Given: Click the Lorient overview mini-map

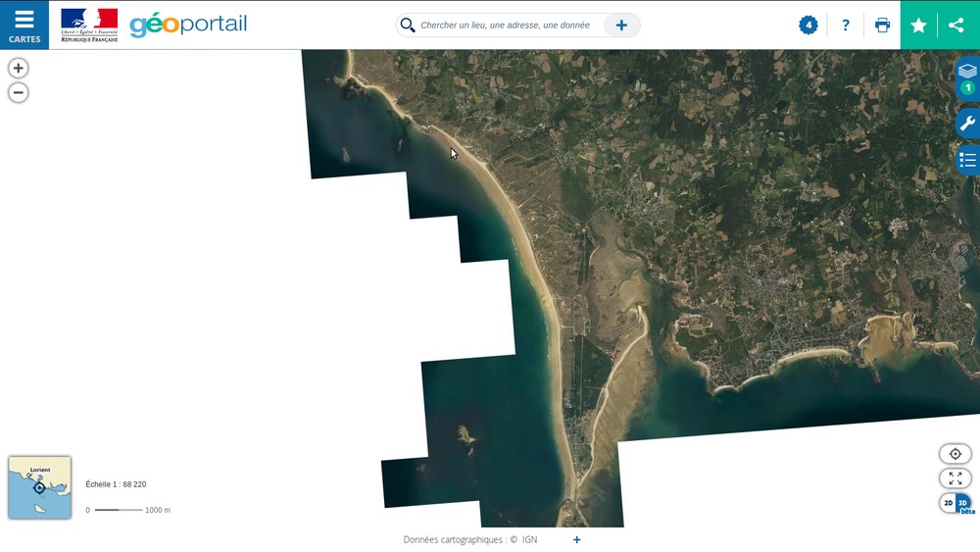Looking at the screenshot, I should point(39,487).
